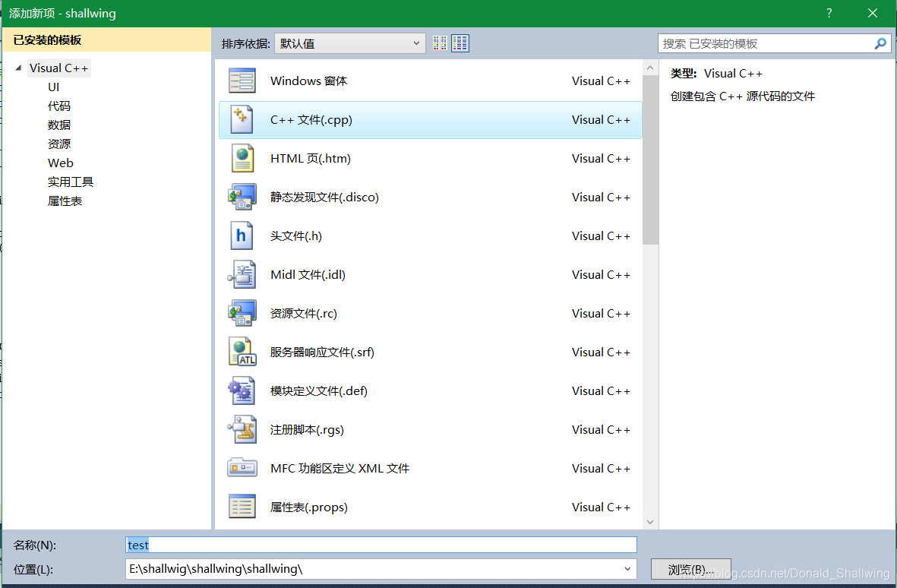Choose the HTML 页(.htm) globe icon
Image resolution: width=897 pixels, height=588 pixels.
tap(242, 159)
